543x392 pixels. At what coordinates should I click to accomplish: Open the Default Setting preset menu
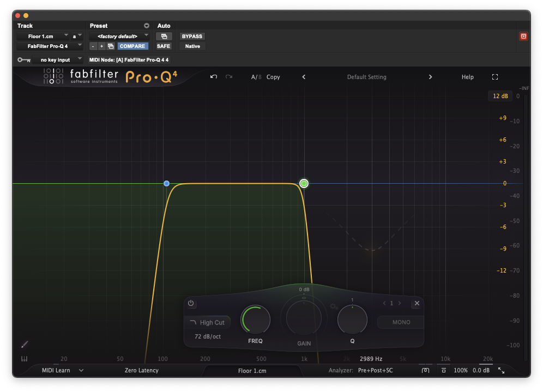pos(367,77)
